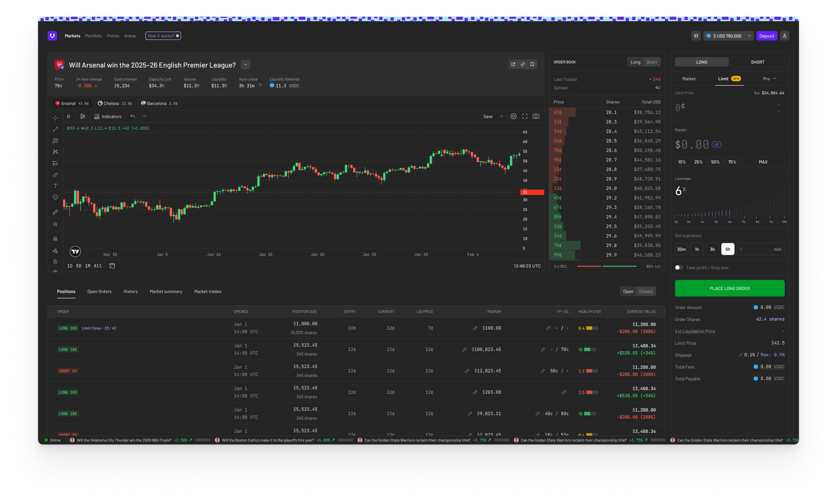Switch to the Open Orders tab
The image size is (837, 504).
coord(99,292)
